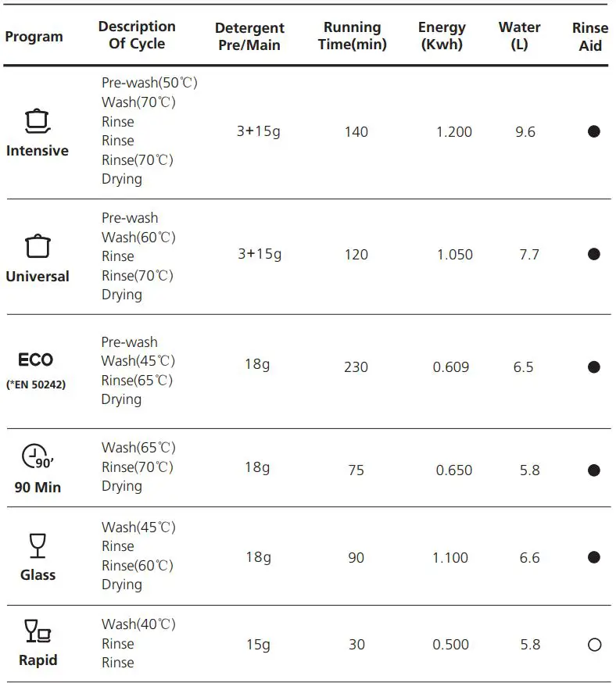This screenshot has width=616, height=683.
Task: Click the empty Rapid rinse aid circle
Action: (x=593, y=645)
